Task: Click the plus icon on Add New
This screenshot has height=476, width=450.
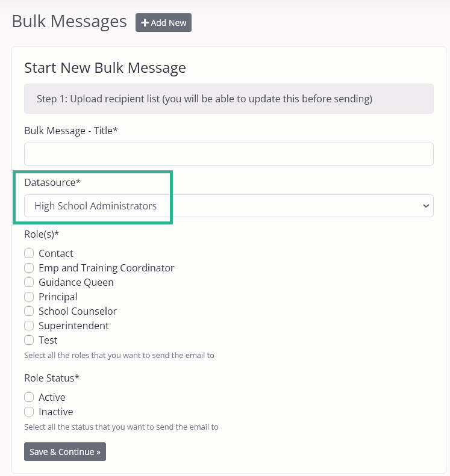Action: tap(145, 23)
